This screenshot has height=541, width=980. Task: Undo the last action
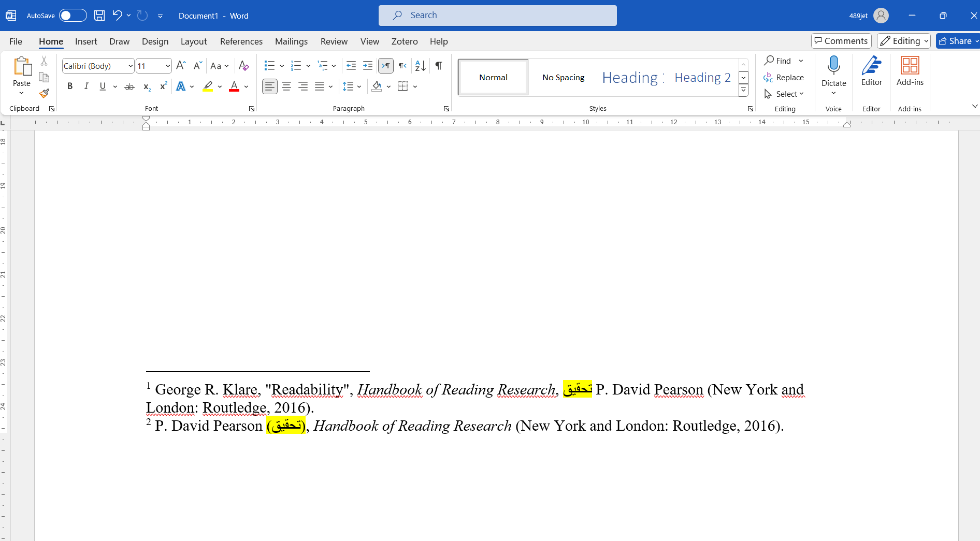[117, 16]
